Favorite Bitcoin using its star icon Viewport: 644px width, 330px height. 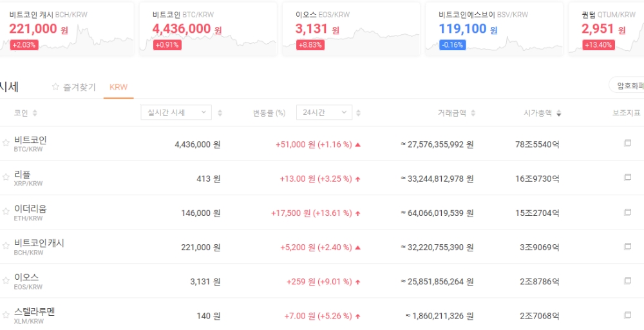tap(6, 142)
